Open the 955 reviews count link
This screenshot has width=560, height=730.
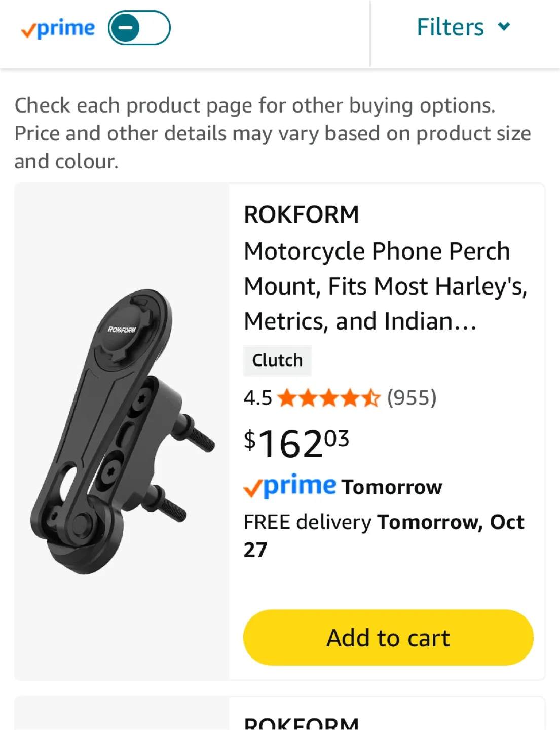click(412, 398)
